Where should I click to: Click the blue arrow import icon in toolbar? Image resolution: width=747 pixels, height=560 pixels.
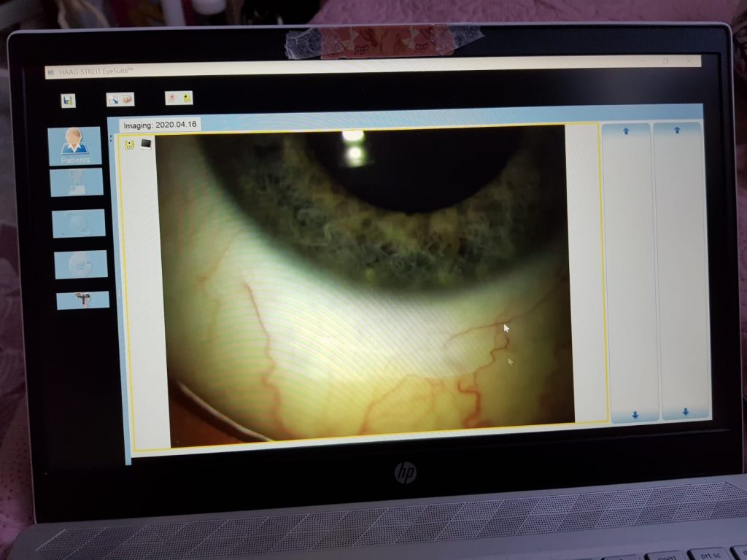(x=114, y=99)
